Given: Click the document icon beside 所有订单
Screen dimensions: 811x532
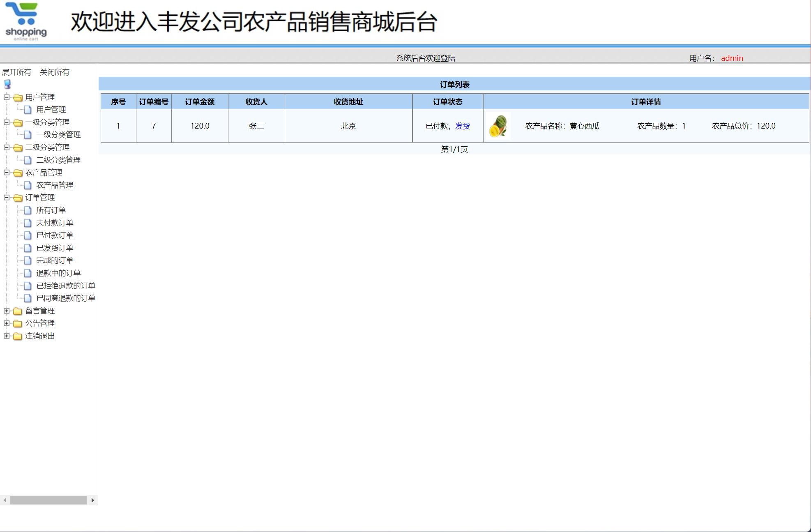Looking at the screenshot, I should coord(27,210).
